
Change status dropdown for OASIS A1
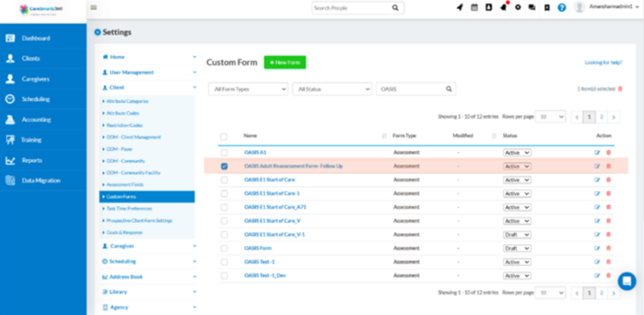[x=517, y=153]
